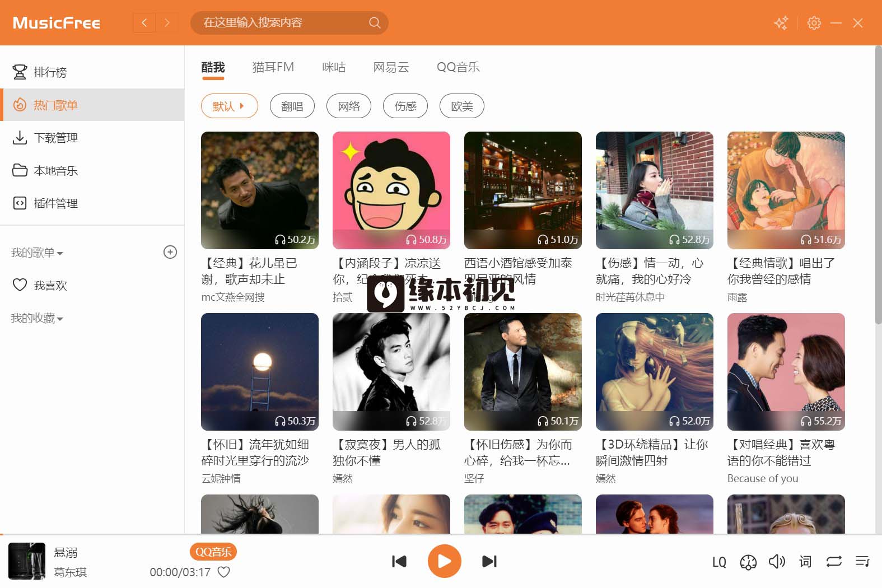This screenshot has width=882, height=588.
Task: Collapse 我的收藏 section
Action: pyautogui.click(x=37, y=318)
